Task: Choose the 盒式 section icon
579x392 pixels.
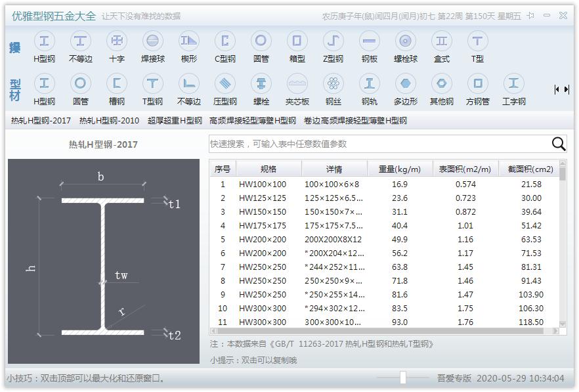Action: pyautogui.click(x=442, y=41)
